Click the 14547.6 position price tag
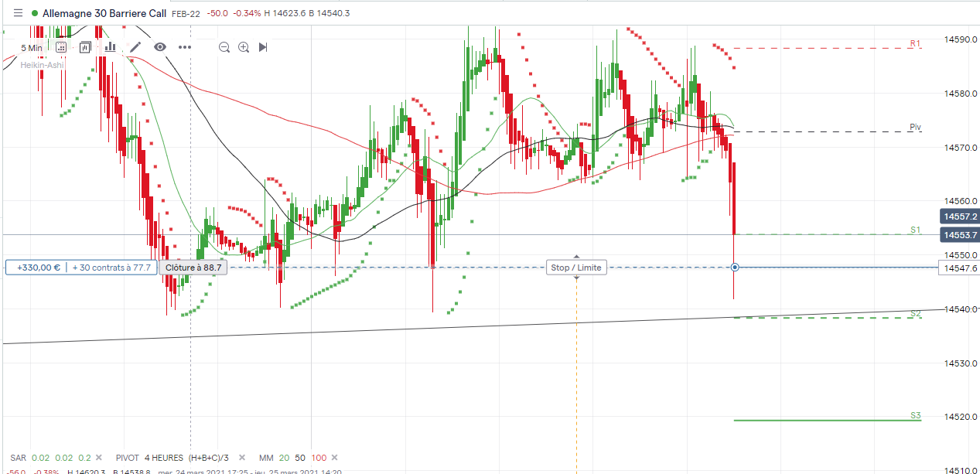 click(x=959, y=268)
